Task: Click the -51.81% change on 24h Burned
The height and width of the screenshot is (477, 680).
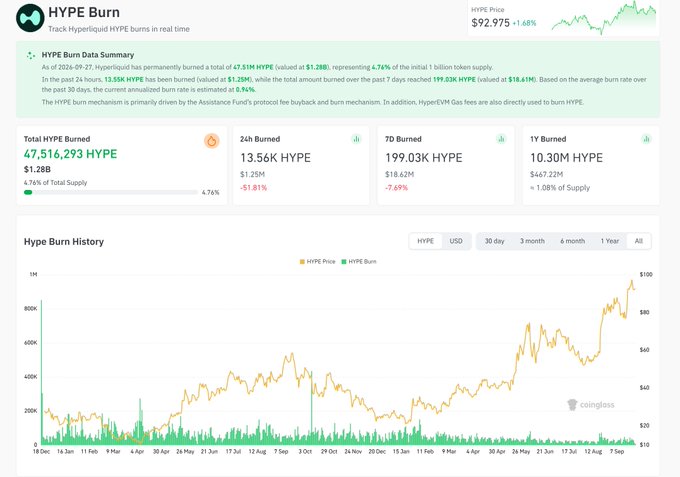Action: click(253, 188)
